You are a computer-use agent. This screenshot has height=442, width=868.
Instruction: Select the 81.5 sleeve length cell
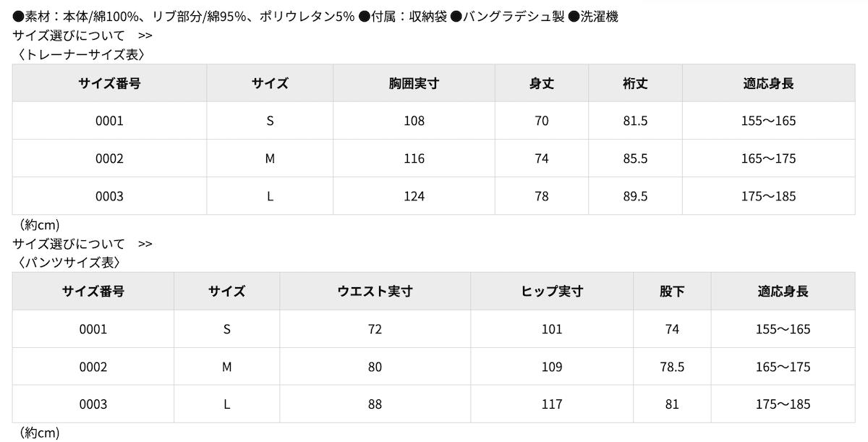click(x=635, y=121)
